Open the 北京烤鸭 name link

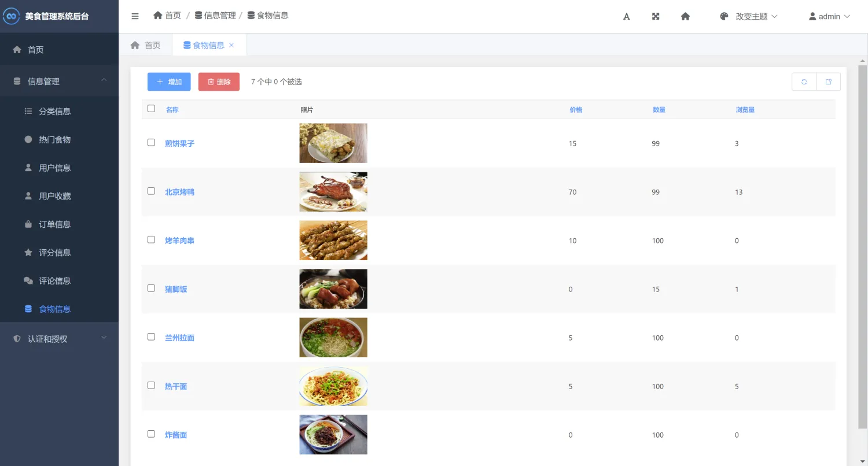pyautogui.click(x=179, y=192)
